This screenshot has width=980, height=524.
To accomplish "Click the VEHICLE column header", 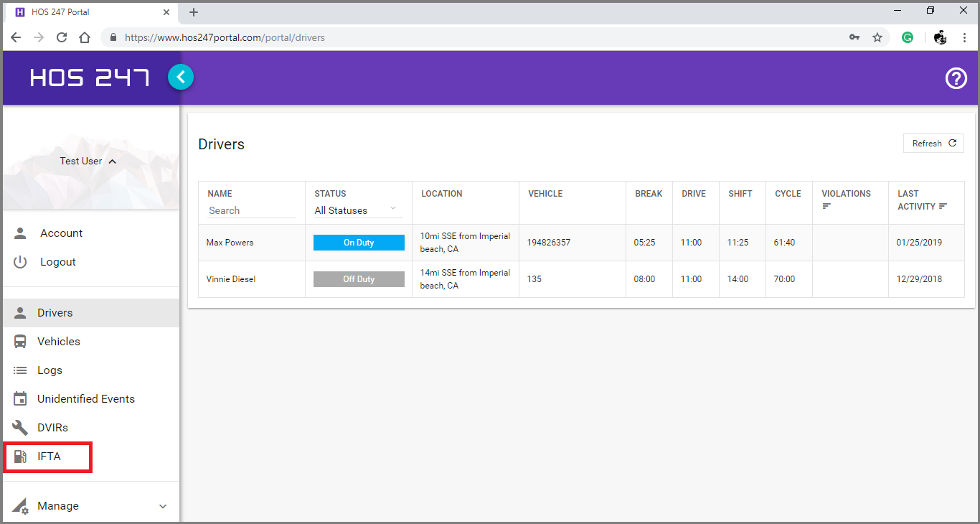I will (x=545, y=194).
